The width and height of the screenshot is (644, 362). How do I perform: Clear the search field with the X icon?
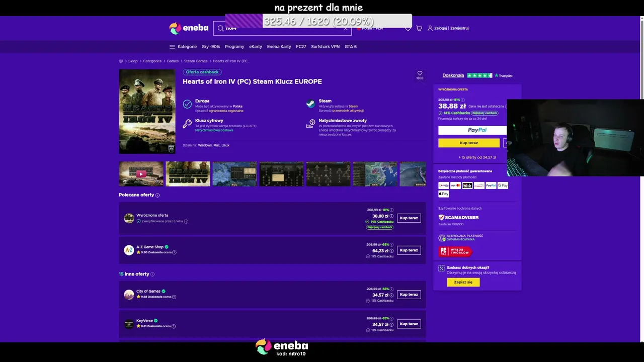tap(346, 29)
